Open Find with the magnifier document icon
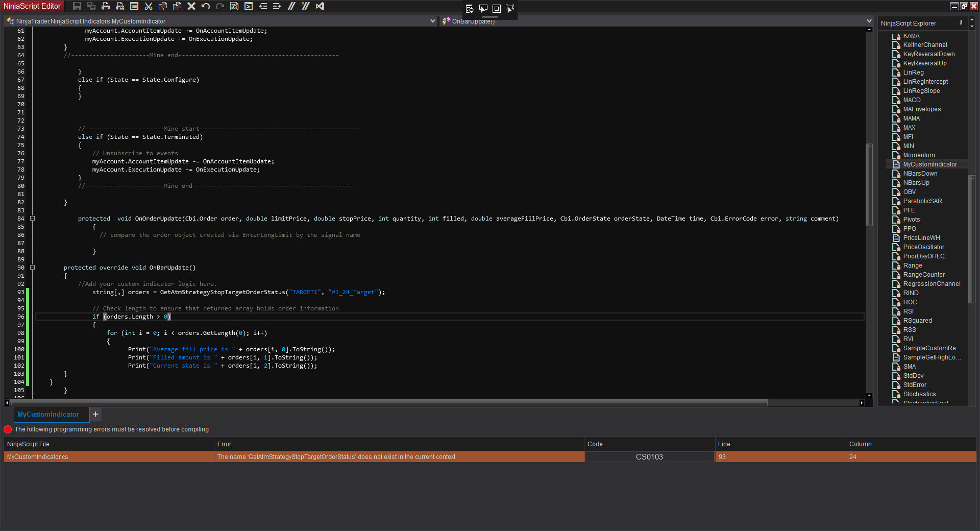The image size is (980, 531). point(234,6)
